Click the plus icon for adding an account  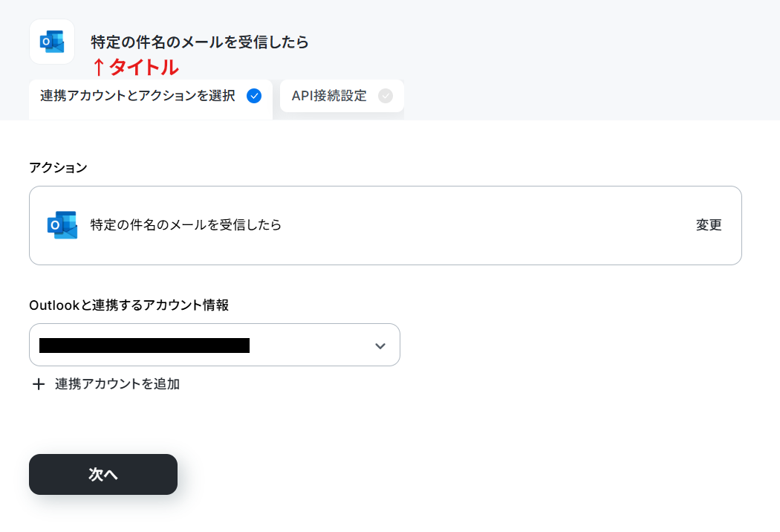coord(39,384)
